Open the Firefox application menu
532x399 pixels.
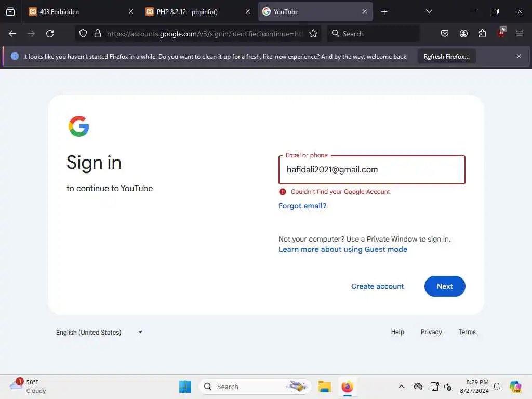520,34
